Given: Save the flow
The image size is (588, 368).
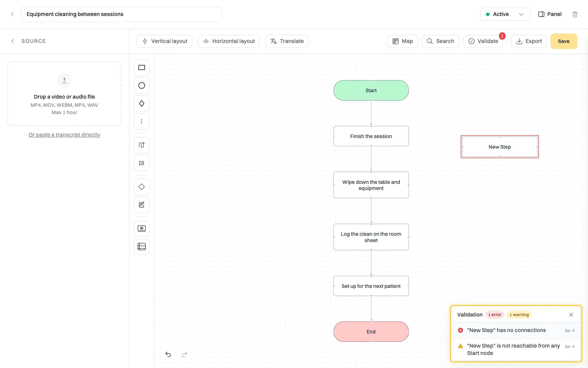Looking at the screenshot, I should [x=564, y=41].
